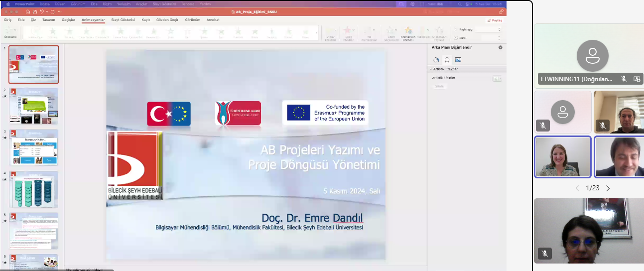Switch to the Tasarım ribbon tab

pos(49,20)
